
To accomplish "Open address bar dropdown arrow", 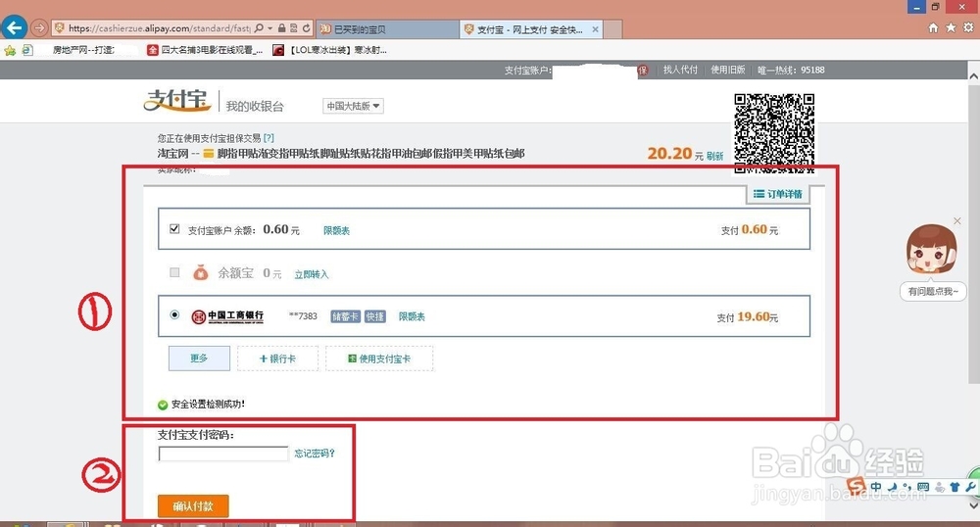I will [270, 28].
